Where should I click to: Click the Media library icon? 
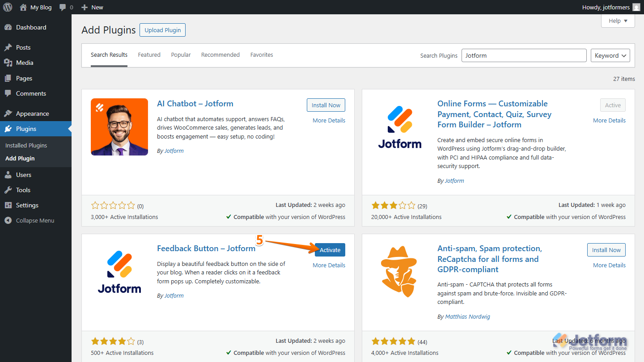[x=8, y=63]
